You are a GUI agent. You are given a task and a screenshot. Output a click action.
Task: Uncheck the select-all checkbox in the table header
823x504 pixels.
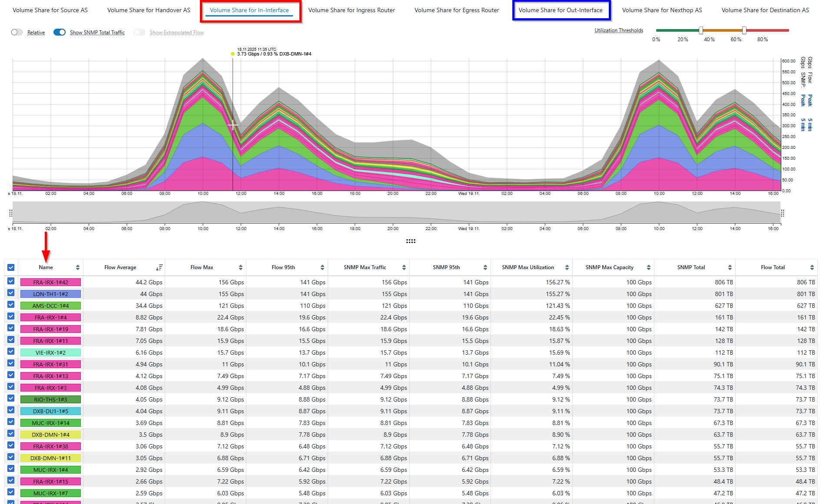coord(11,267)
